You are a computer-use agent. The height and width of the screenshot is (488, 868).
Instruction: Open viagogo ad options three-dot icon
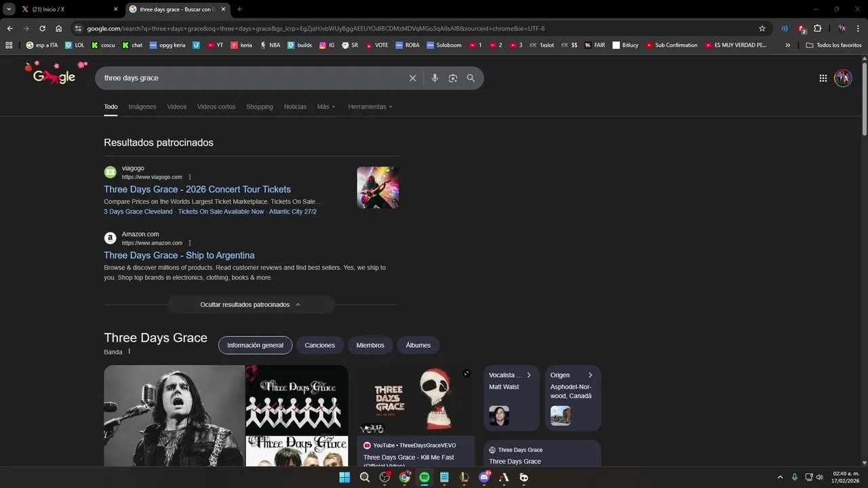point(190,177)
